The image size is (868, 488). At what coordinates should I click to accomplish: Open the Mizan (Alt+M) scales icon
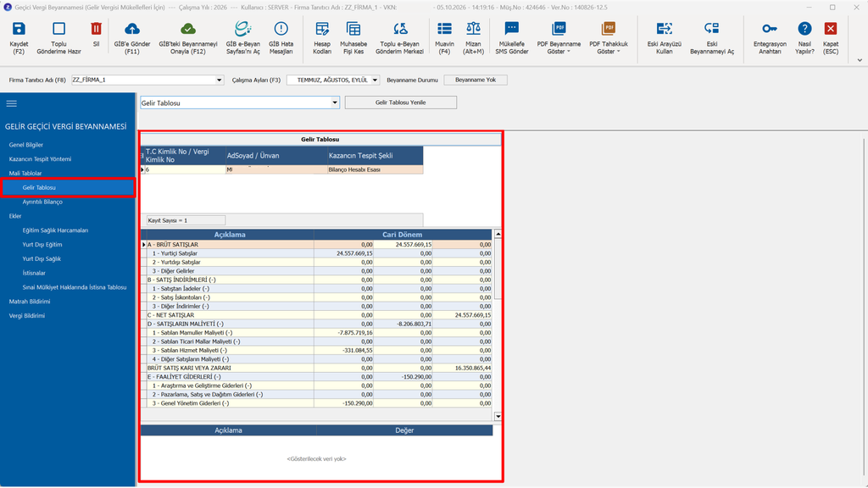coord(473,29)
